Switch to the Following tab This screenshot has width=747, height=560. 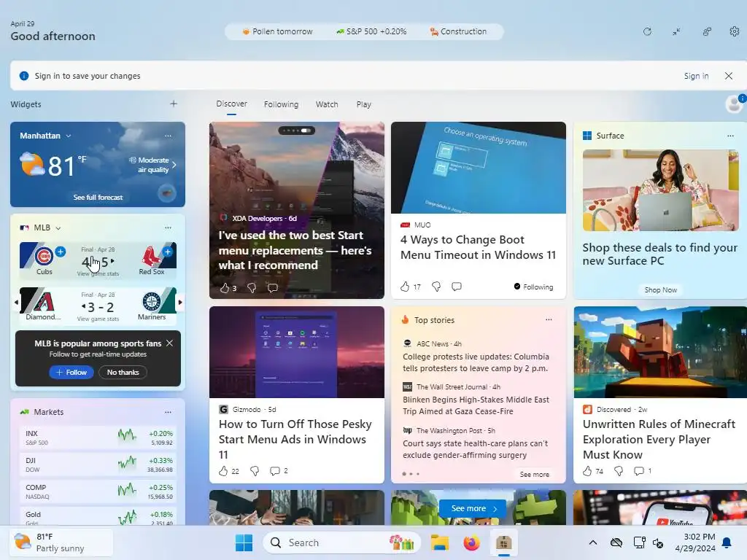(x=281, y=104)
